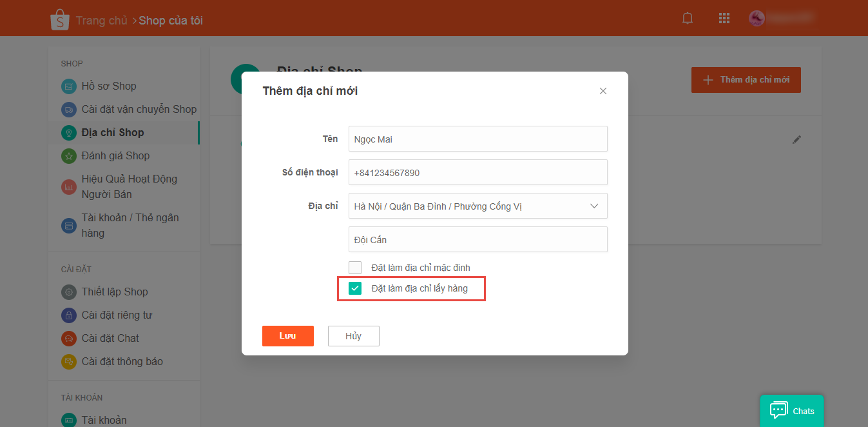Click the Đánh giá Shop star icon
This screenshot has width=868, height=427.
pyautogui.click(x=69, y=155)
